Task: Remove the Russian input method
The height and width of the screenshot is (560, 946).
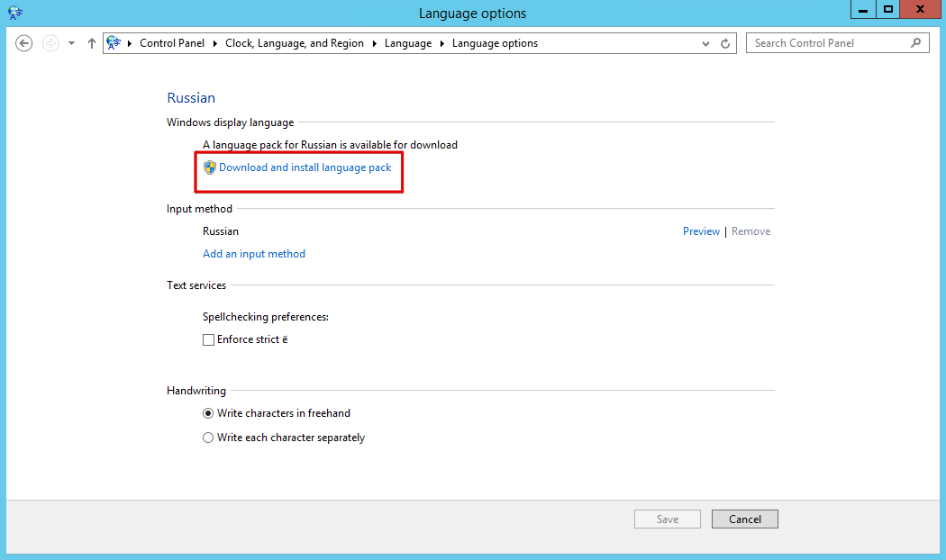Action: [x=751, y=231]
